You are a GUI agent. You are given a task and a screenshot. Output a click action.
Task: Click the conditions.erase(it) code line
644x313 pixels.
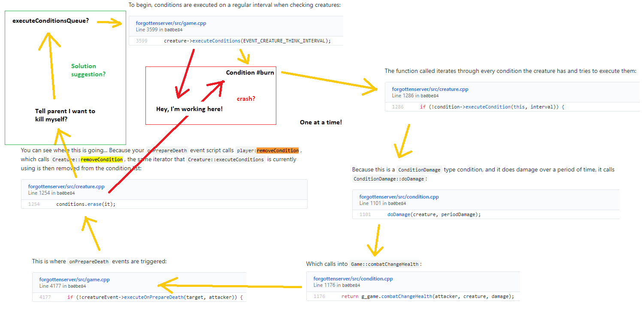point(86,204)
